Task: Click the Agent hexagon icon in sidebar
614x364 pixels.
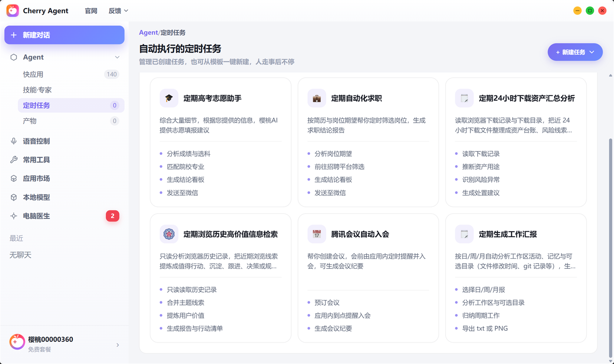Action: click(x=14, y=57)
